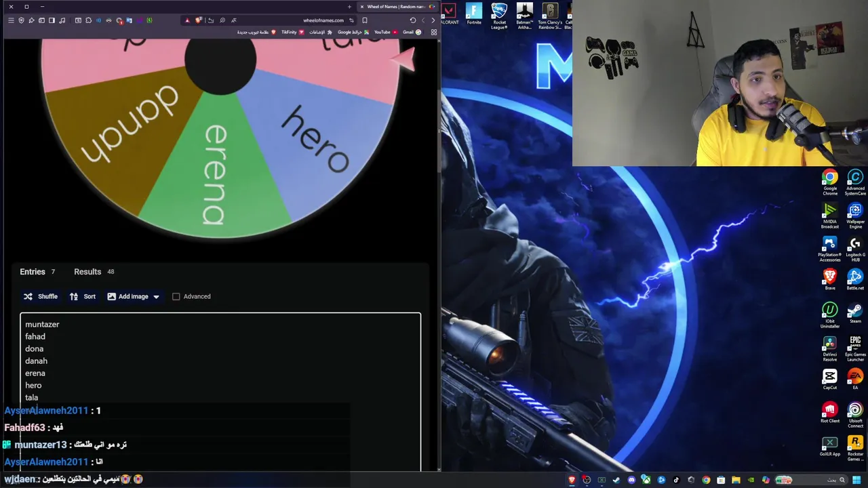The image size is (868, 488).
Task: Open the Brave sidebar menu icon
Action: (x=11, y=20)
